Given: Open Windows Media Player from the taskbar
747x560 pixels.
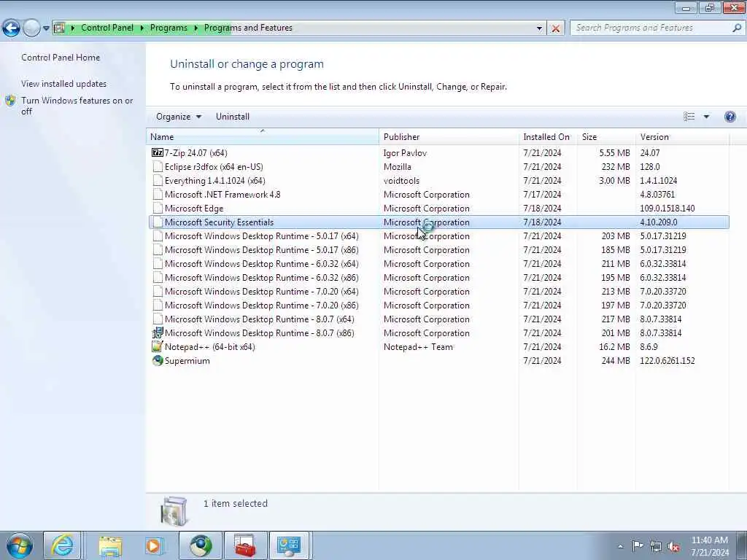Looking at the screenshot, I should (155, 545).
